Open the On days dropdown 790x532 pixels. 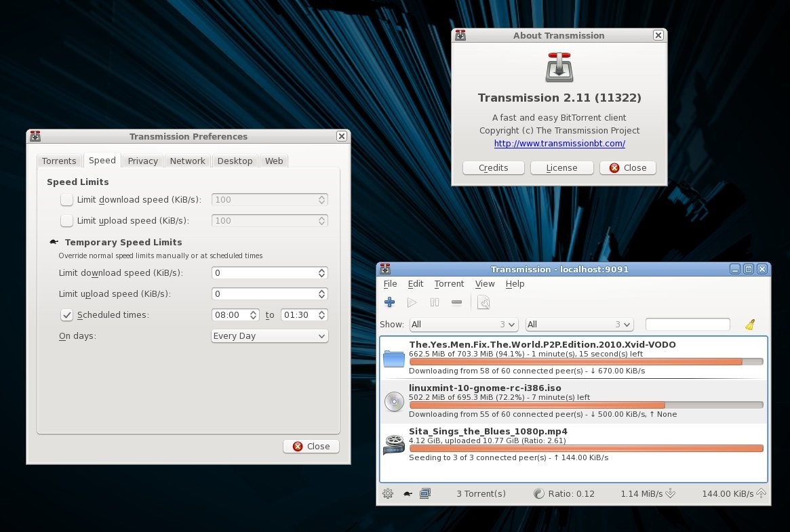pyautogui.click(x=269, y=335)
